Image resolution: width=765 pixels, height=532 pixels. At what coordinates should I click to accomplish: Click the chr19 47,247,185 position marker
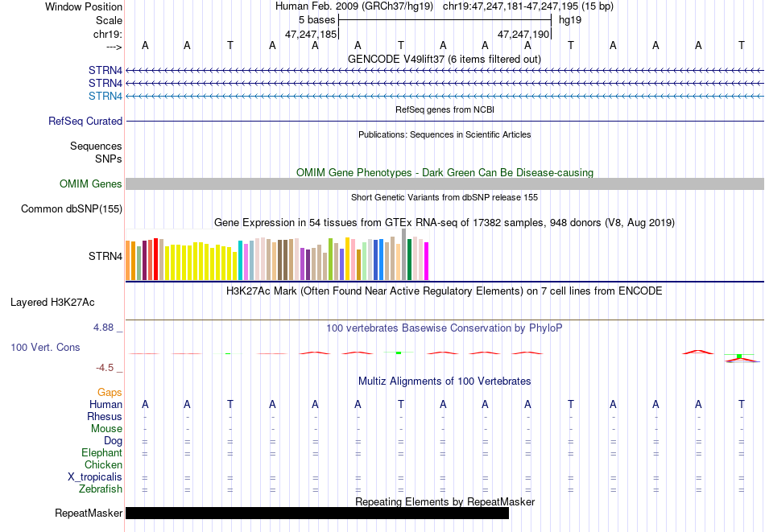point(312,34)
